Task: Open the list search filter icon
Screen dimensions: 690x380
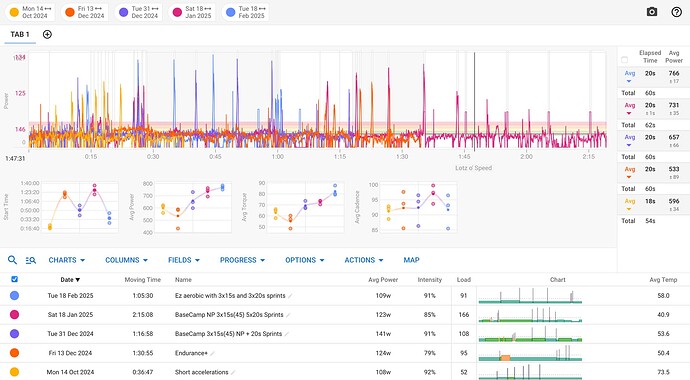Action: coord(30,260)
